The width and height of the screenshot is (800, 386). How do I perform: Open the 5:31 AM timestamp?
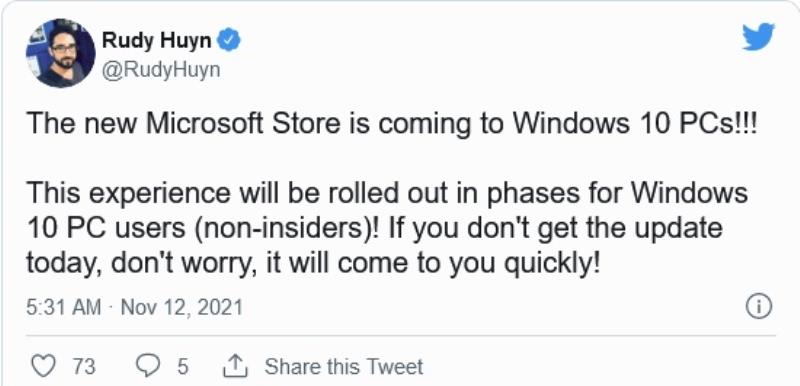pos(63,308)
